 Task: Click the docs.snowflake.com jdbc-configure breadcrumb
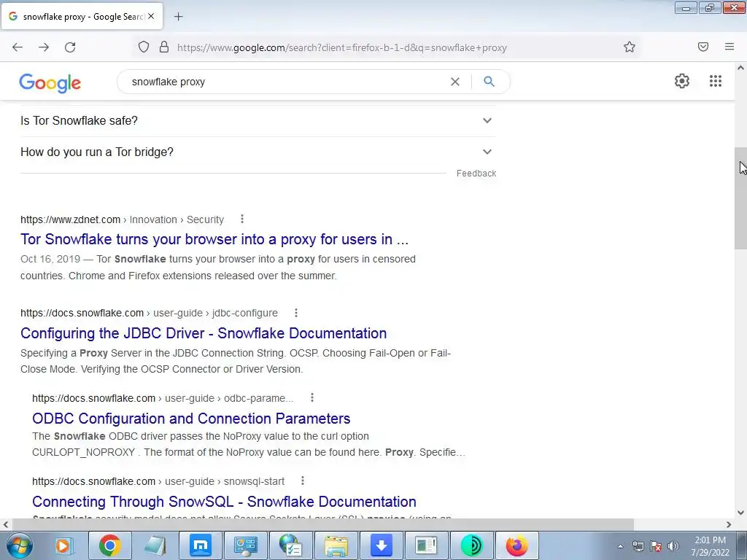149,313
